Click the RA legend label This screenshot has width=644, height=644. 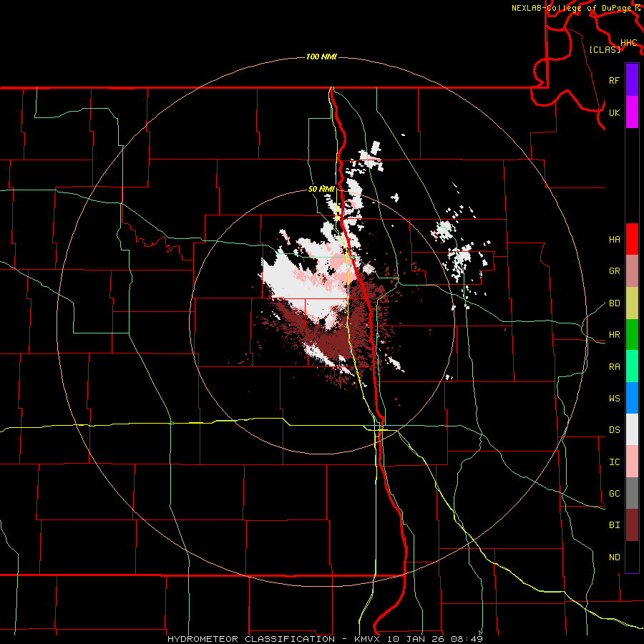coord(614,366)
